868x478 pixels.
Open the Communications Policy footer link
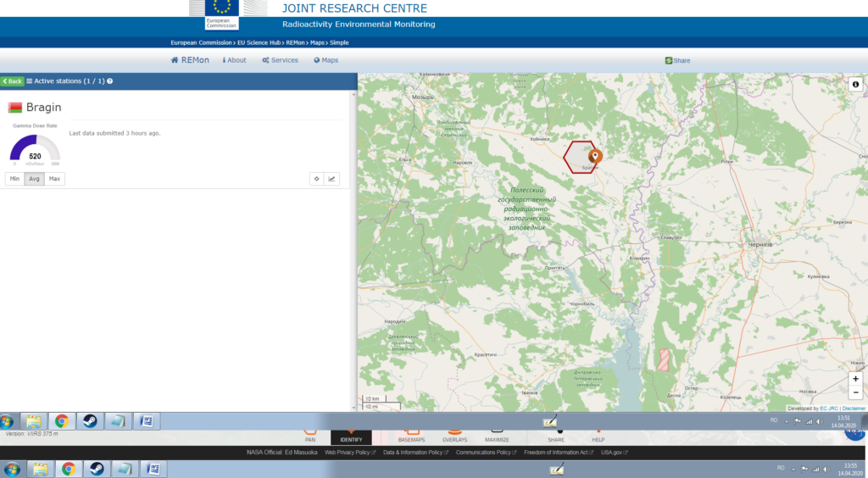coord(486,453)
